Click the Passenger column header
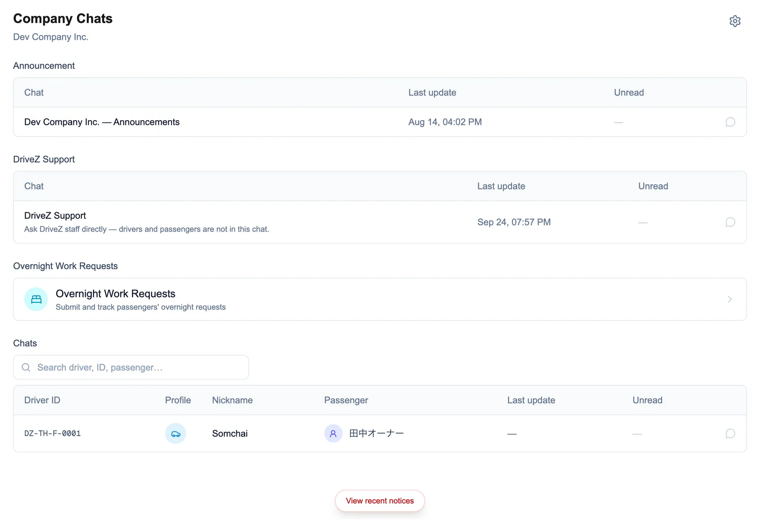Viewport: 760px width, 532px height. (x=346, y=400)
